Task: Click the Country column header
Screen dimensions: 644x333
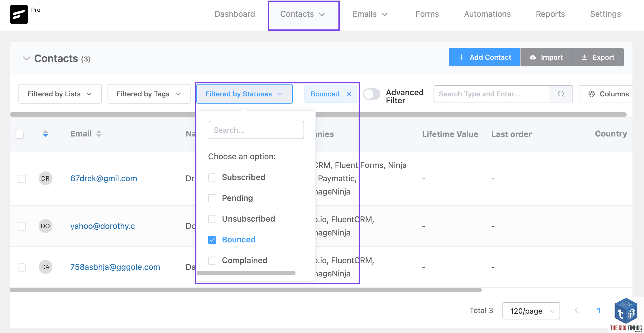Action: [x=611, y=134]
